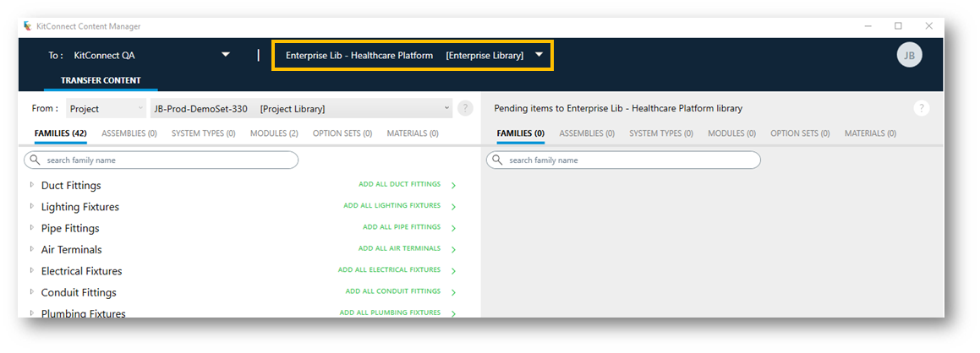Click the KitConnect app logo in title bar
Viewport: 980px width, 353px height.
[x=27, y=26]
